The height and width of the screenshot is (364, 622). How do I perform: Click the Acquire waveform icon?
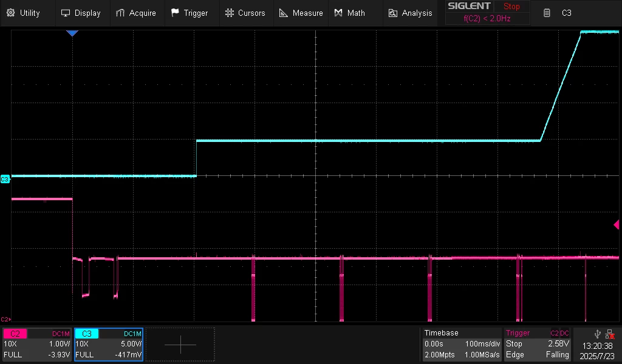click(120, 13)
